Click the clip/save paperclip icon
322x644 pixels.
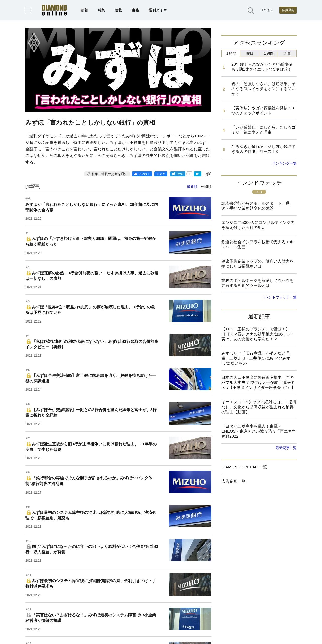point(208,174)
